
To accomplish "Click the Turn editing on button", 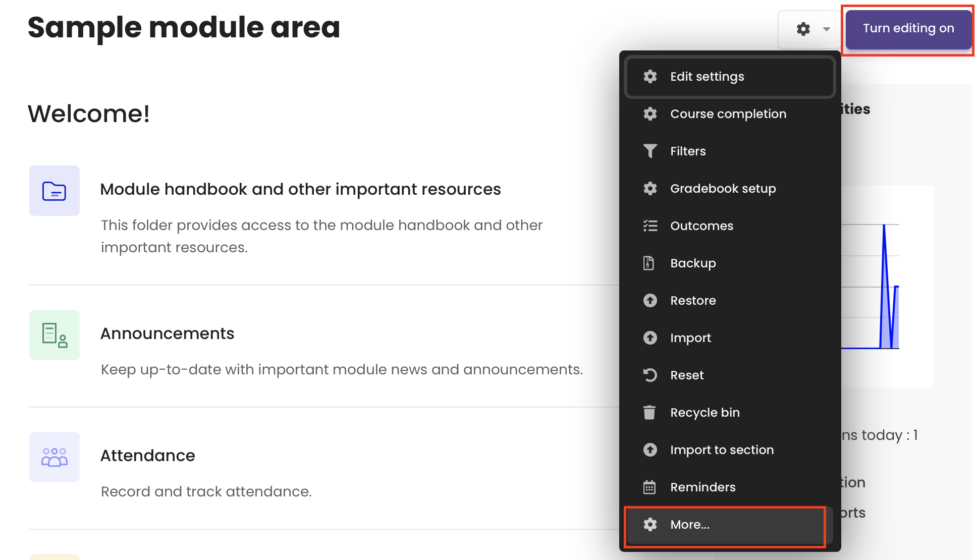I will tap(908, 29).
